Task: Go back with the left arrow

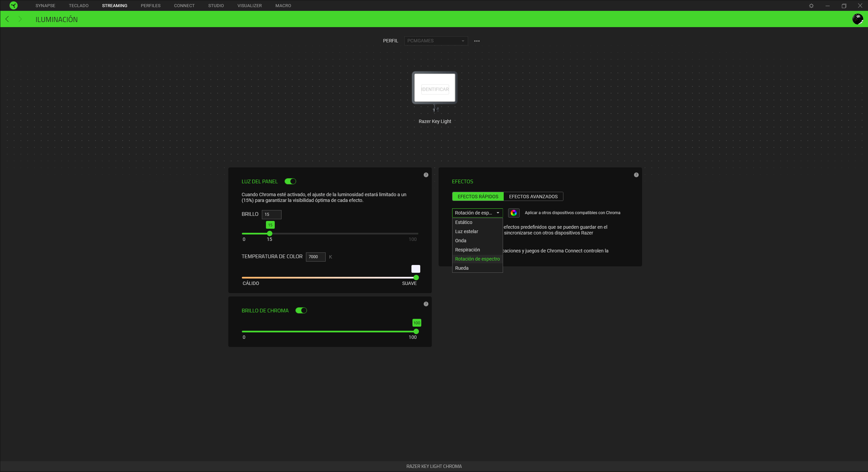Action: pyautogui.click(x=7, y=19)
